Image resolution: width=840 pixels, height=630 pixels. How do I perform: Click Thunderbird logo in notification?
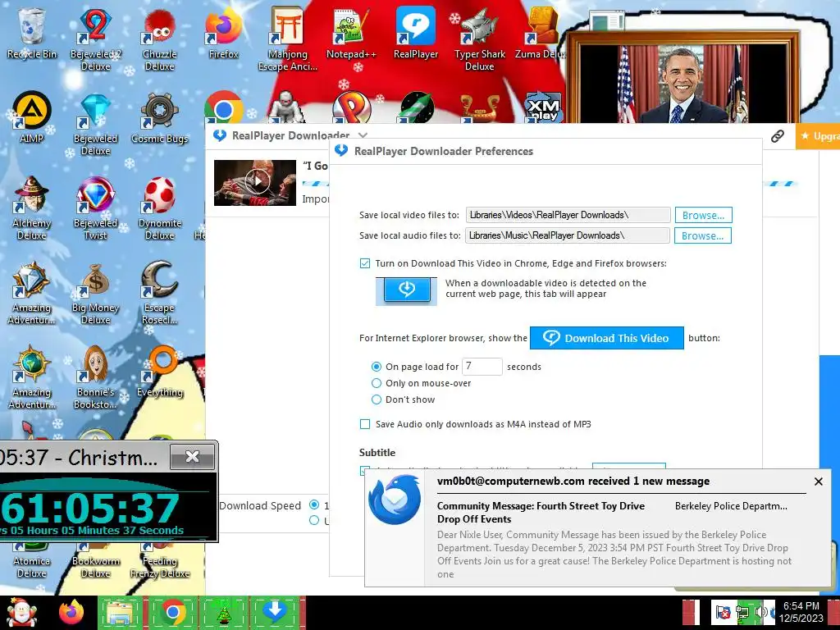(x=395, y=500)
